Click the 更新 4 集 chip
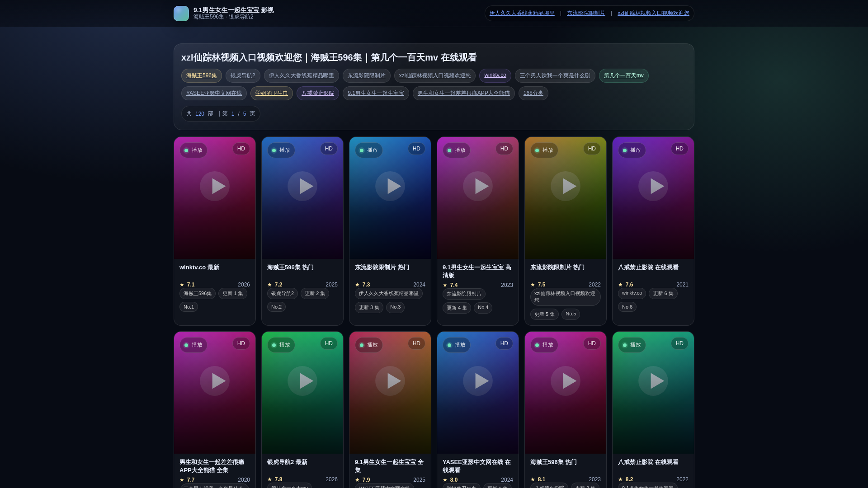This screenshot has width=868, height=488. click(x=457, y=308)
